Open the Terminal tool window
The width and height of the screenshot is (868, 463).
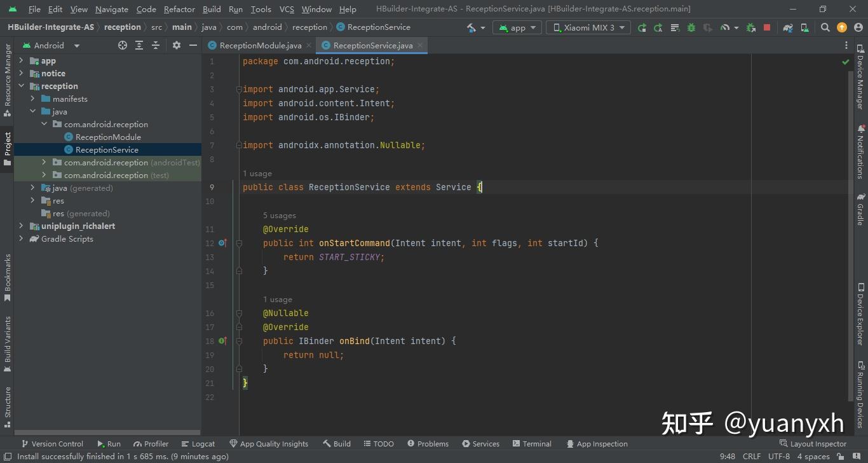pyautogui.click(x=532, y=444)
